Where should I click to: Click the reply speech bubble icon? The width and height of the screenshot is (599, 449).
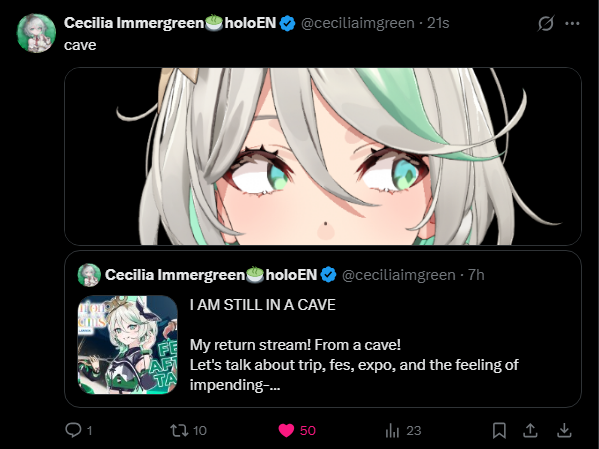coord(73,430)
